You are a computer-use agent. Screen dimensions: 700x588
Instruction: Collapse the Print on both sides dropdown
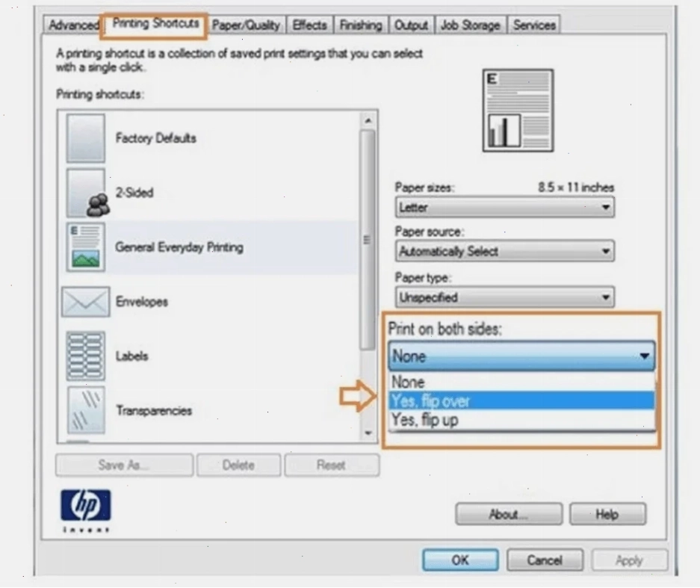click(521, 356)
